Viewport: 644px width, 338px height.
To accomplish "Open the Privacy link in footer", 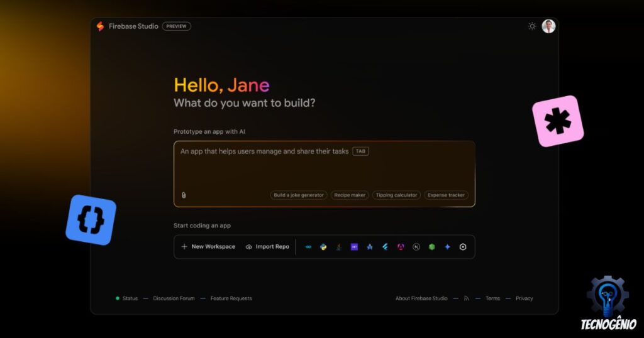I will (524, 298).
